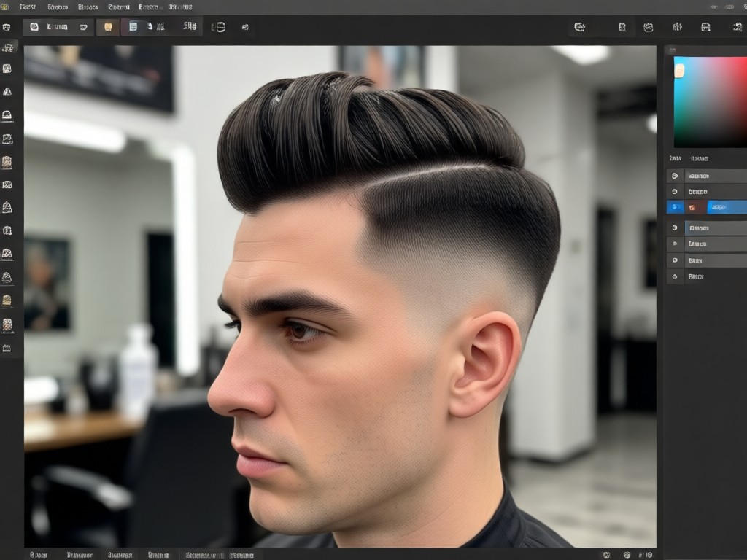Select the highlighted topmost tool in left toolbar
Image resolution: width=747 pixels, height=560 pixels.
8,47
